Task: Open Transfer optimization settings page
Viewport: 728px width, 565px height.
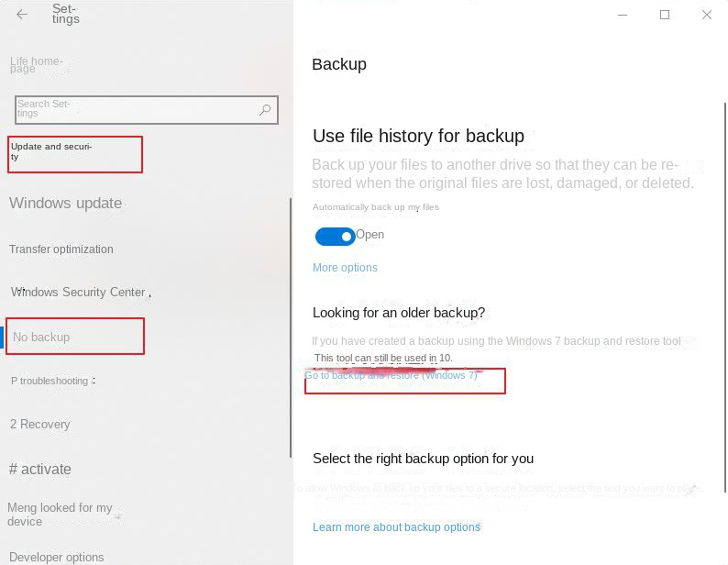Action: coord(61,249)
